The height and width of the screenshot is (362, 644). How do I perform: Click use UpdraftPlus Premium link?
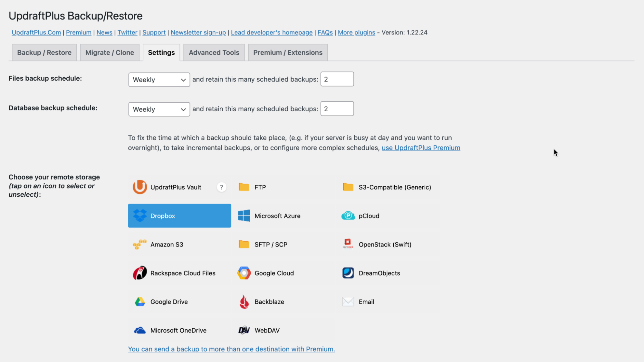click(x=421, y=147)
